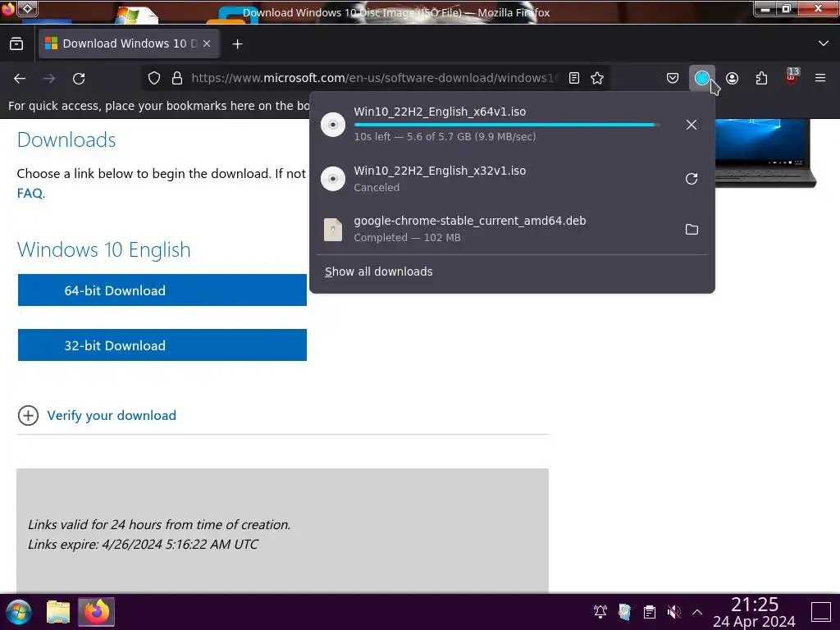Open the Firefox hamburger application menu
Screen dimensions: 840x630
pos(820,78)
